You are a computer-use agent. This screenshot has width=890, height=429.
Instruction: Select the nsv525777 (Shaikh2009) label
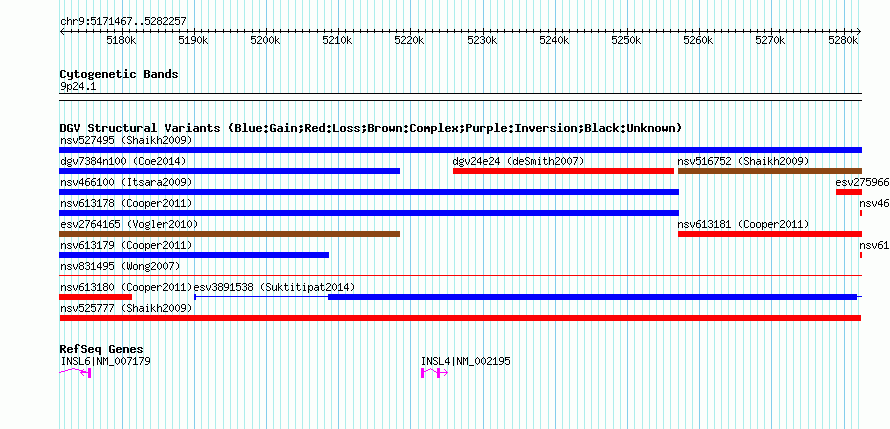coord(126,308)
